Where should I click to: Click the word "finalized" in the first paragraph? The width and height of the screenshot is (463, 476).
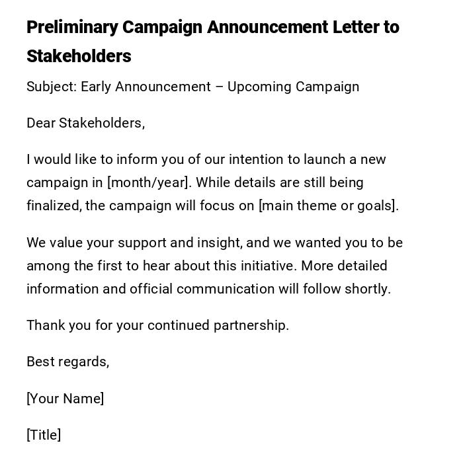54,206
